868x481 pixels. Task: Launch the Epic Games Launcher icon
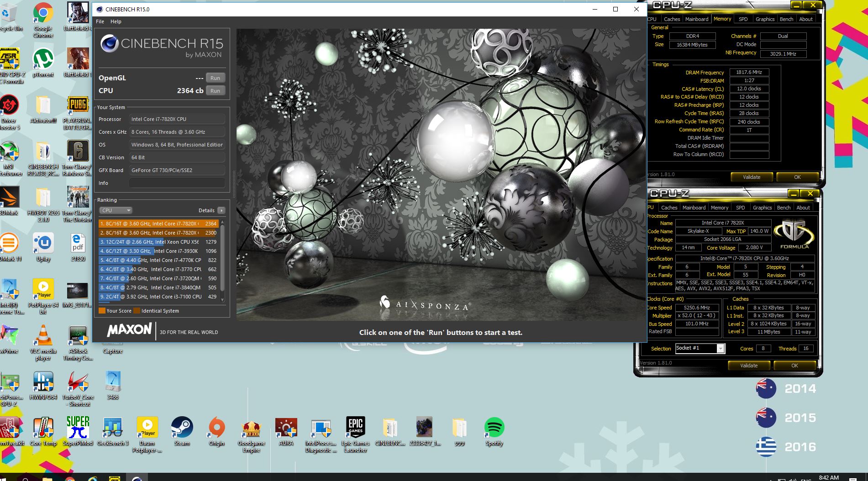355,435
